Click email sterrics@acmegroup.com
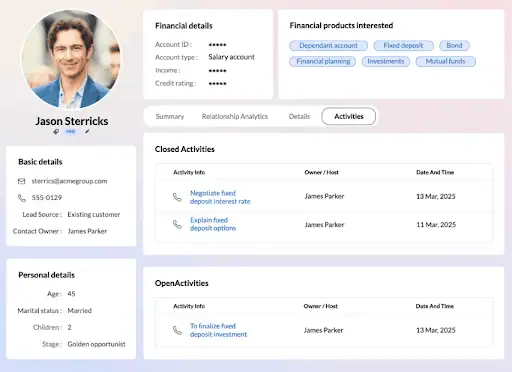This screenshot has height=372, width=512. [69, 181]
